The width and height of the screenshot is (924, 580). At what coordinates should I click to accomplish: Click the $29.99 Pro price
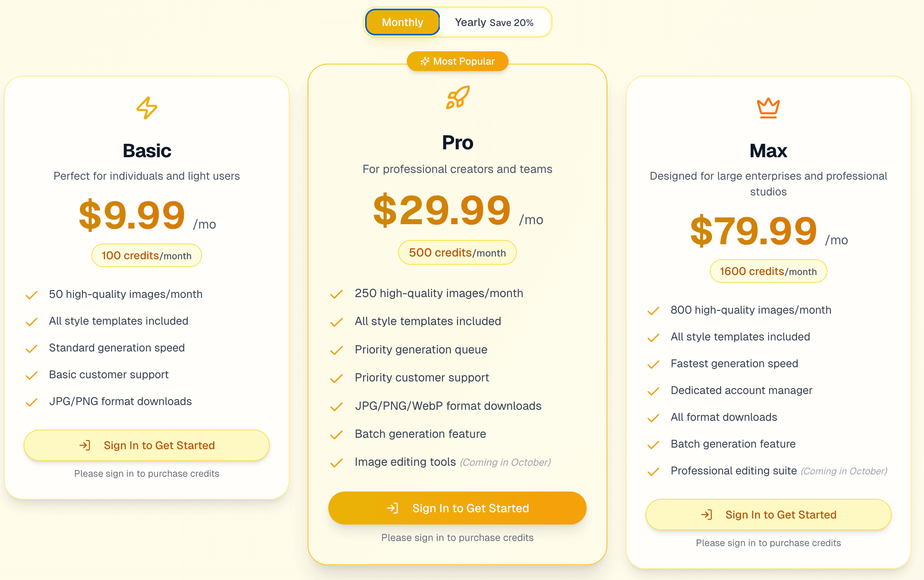point(442,210)
